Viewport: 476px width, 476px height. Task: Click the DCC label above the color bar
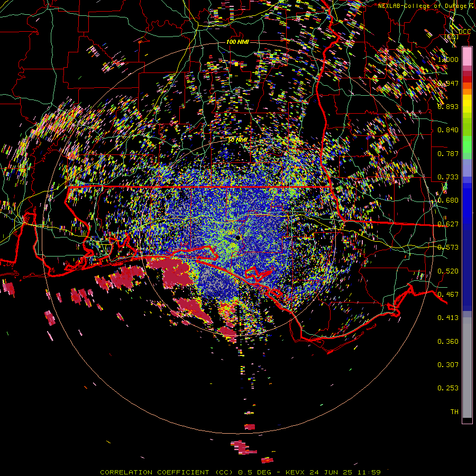(x=464, y=32)
